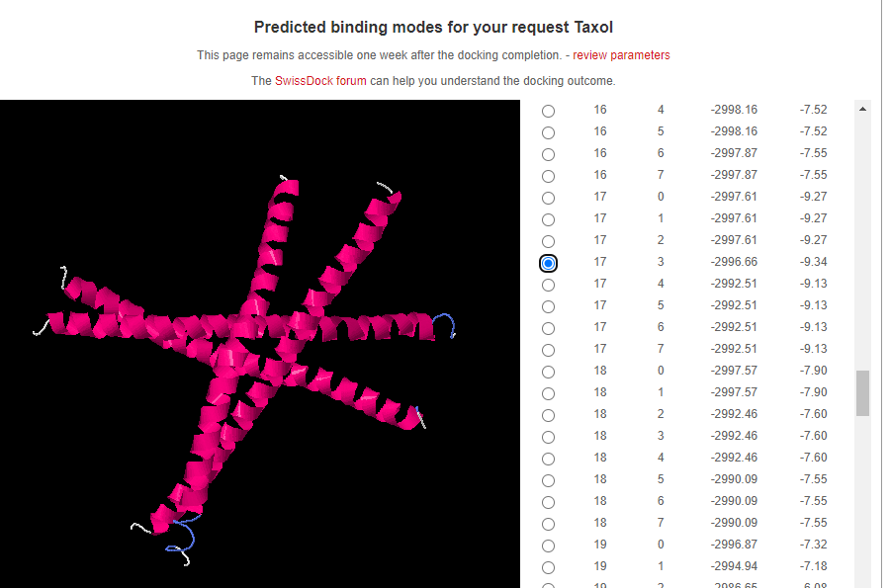Select cluster 18 element 4 radio button

pos(549,459)
